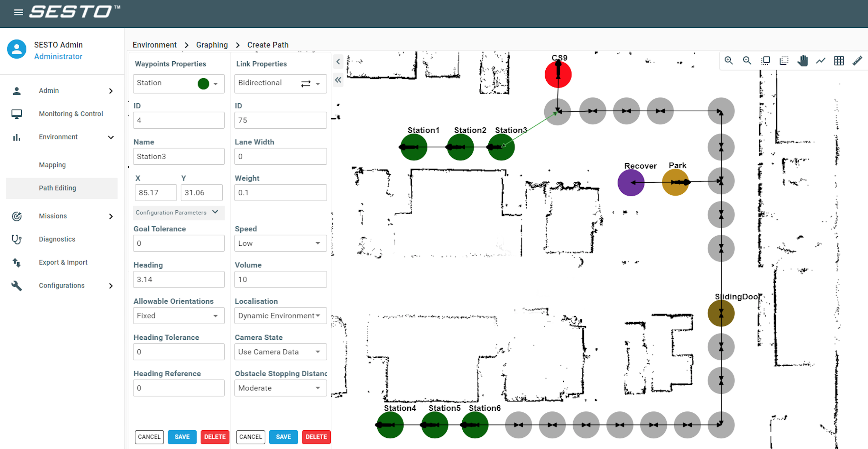Click the single-chevron collapse panel arrow

tap(338, 62)
